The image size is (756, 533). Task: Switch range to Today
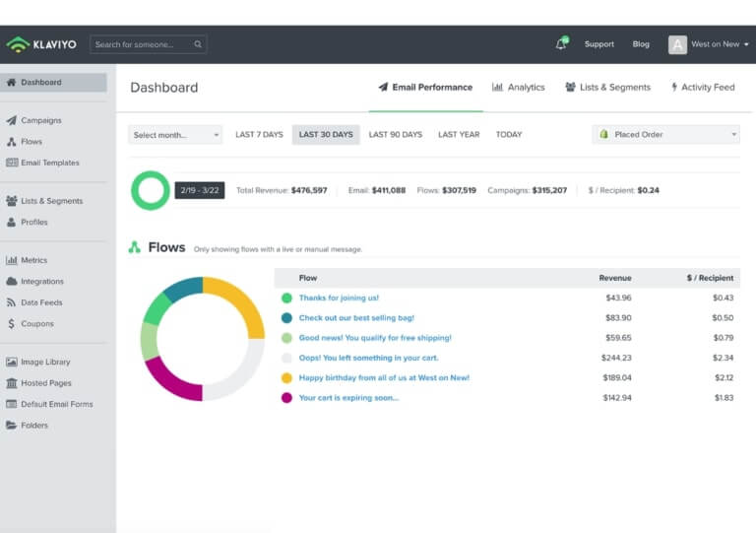point(509,135)
